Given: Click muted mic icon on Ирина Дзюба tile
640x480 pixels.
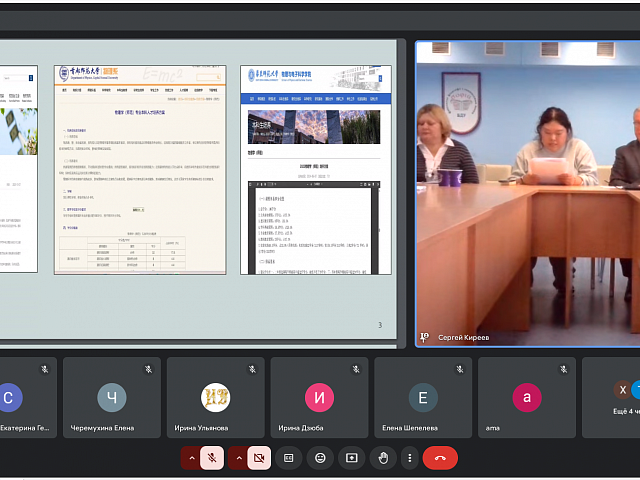Looking at the screenshot, I should [x=356, y=369].
